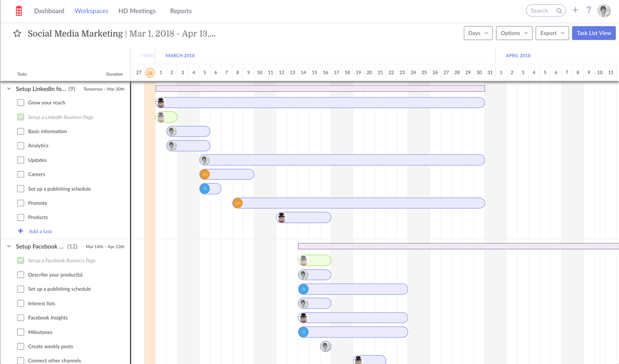Image resolution: width=619 pixels, height=364 pixels.
Task: Mark Facebook Insights as complete
Action: 21,318
